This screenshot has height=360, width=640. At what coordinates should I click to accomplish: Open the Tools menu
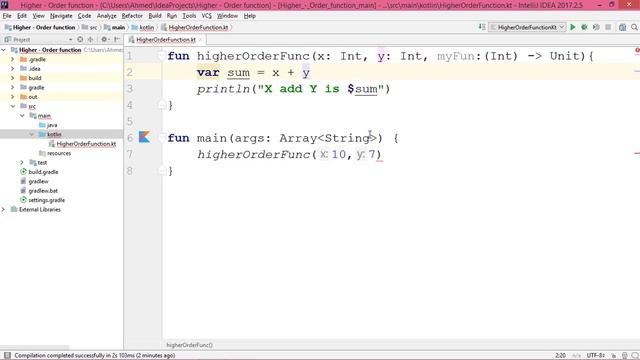coord(189,16)
